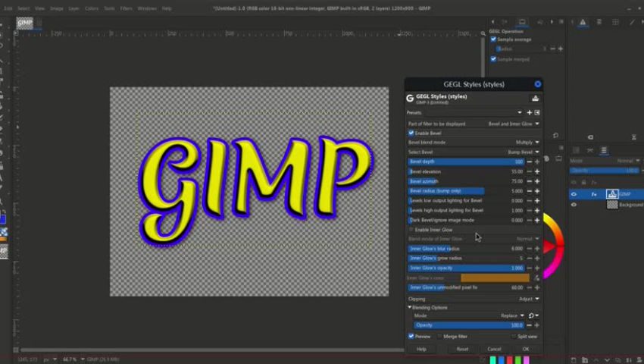This screenshot has height=364, width=644.
Task: Decrease Bevel elevation with minus button
Action: pos(529,171)
